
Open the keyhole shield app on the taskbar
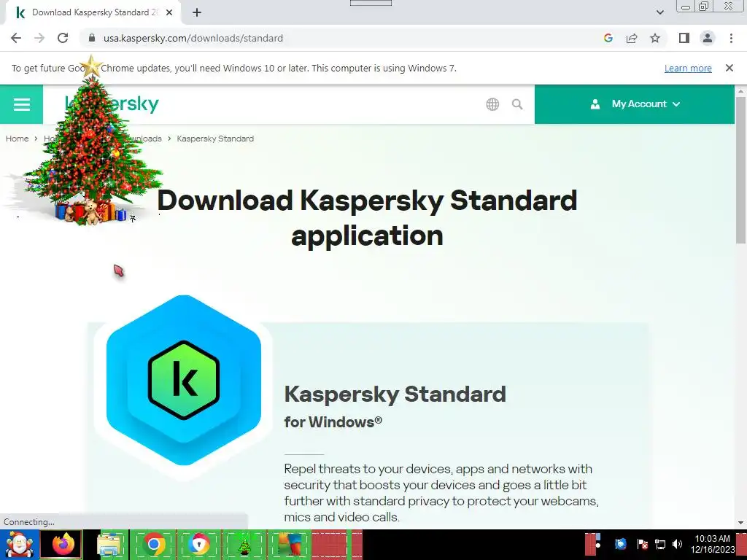point(198,544)
